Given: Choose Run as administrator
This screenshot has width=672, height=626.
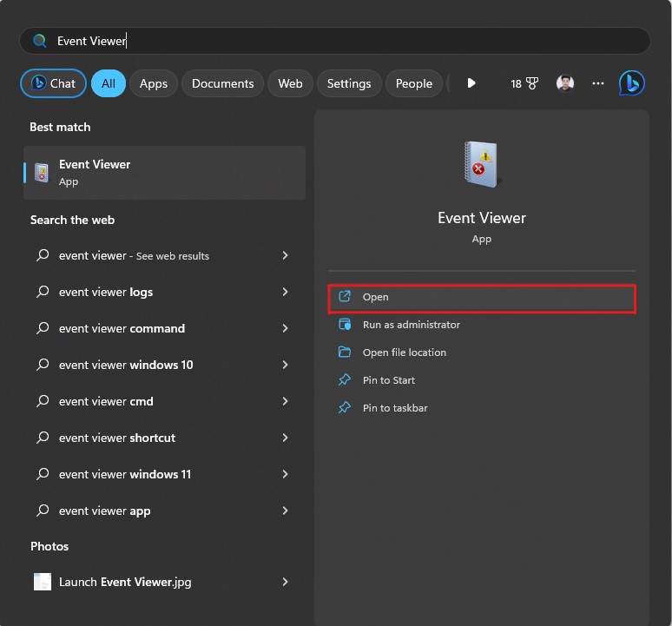Looking at the screenshot, I should point(482,325).
